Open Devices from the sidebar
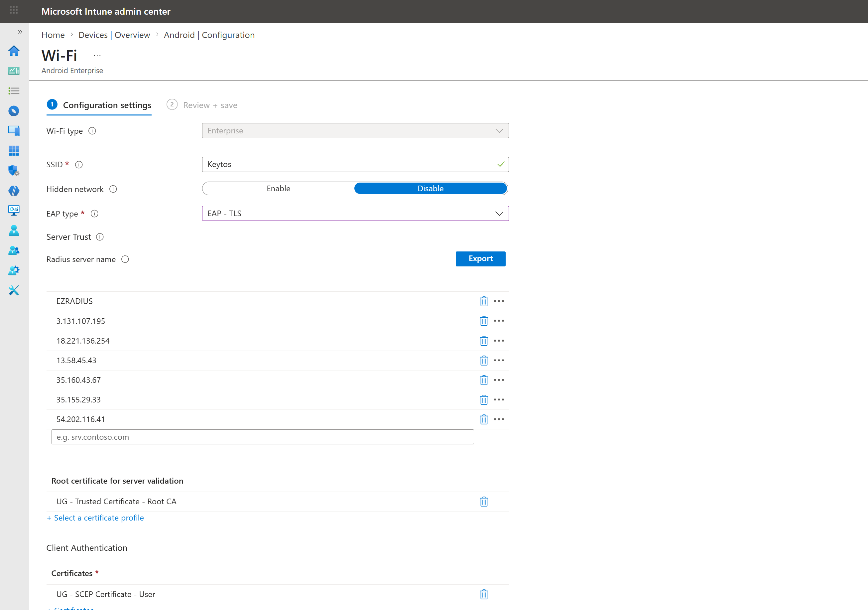The height and width of the screenshot is (610, 868). pos(14,130)
